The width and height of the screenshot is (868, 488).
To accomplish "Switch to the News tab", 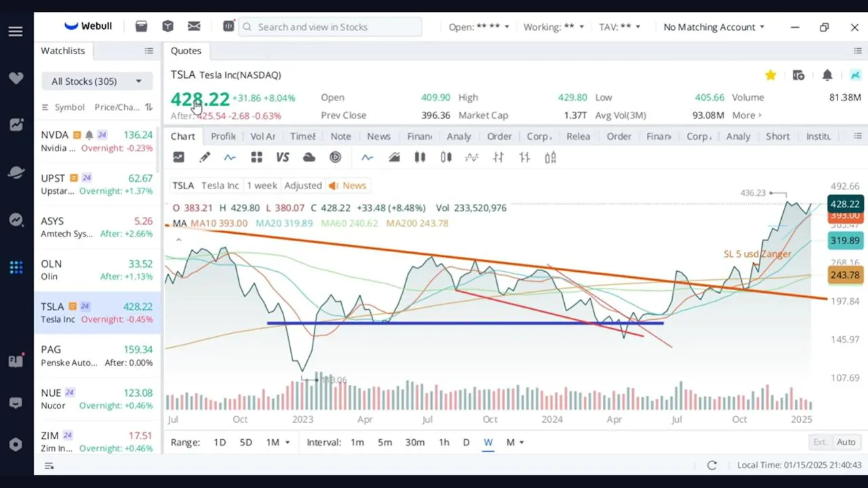I will pos(378,136).
